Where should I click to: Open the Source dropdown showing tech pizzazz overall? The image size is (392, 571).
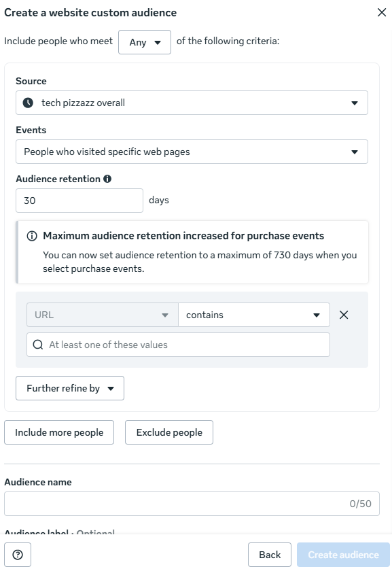pyautogui.click(x=192, y=103)
